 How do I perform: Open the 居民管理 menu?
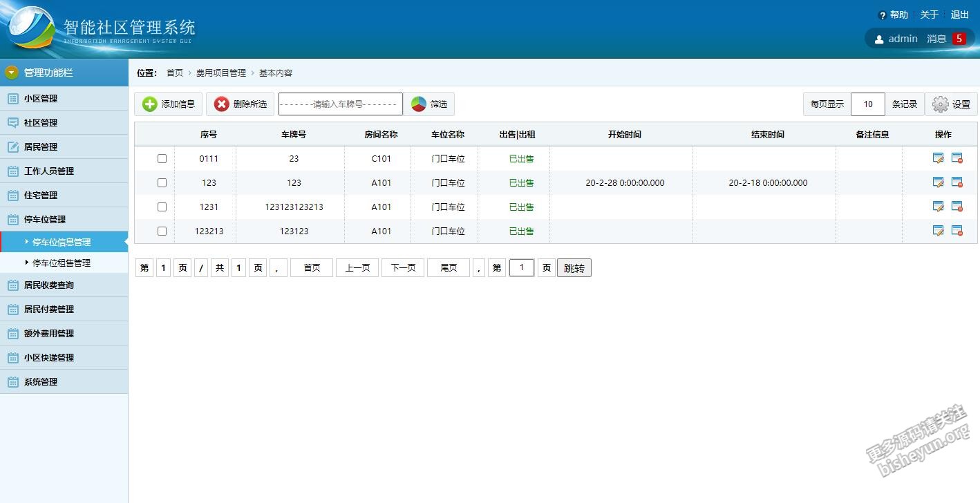click(64, 146)
